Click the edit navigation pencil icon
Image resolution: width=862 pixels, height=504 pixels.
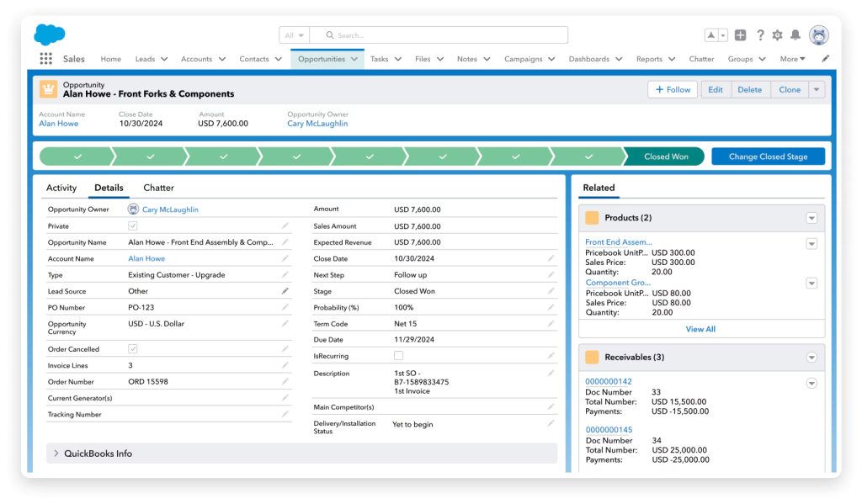click(825, 59)
